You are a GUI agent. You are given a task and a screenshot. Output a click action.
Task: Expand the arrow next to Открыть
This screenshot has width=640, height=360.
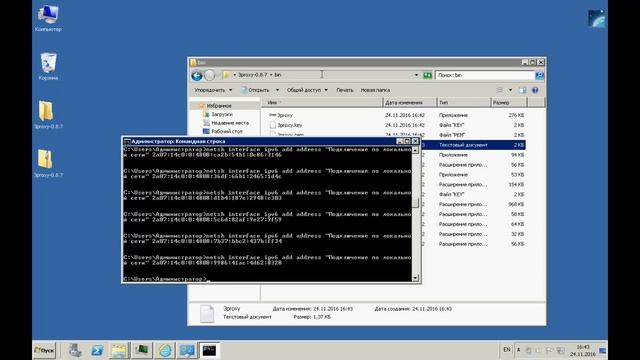pyautogui.click(x=277, y=90)
